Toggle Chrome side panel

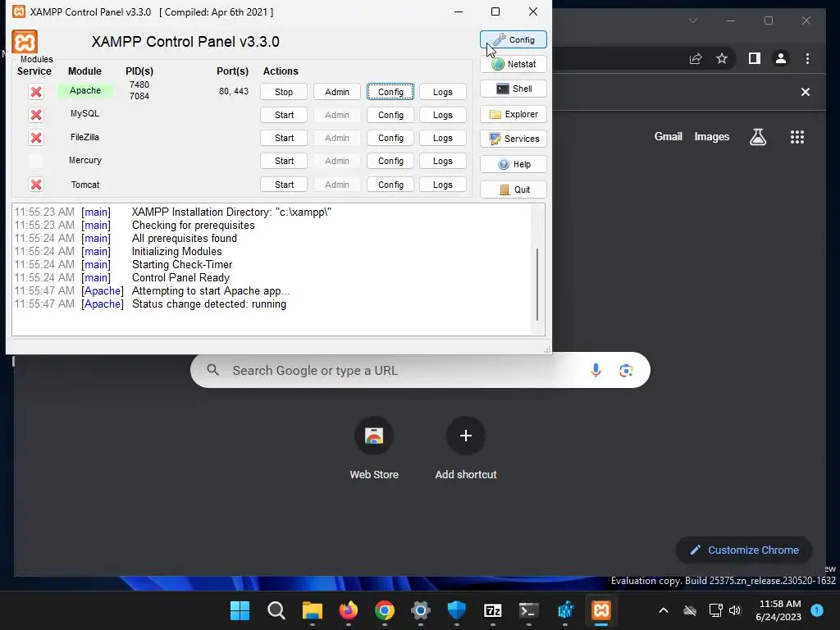[755, 58]
